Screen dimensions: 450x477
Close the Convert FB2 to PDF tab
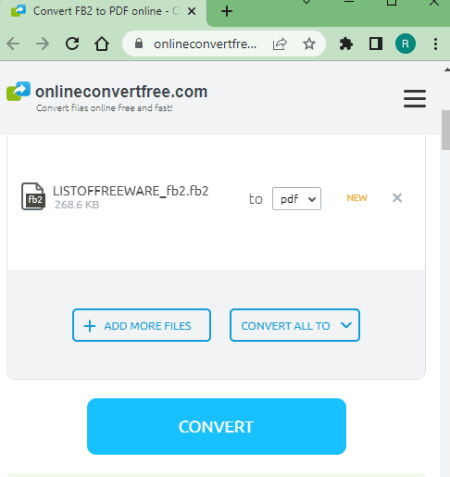coord(192,11)
